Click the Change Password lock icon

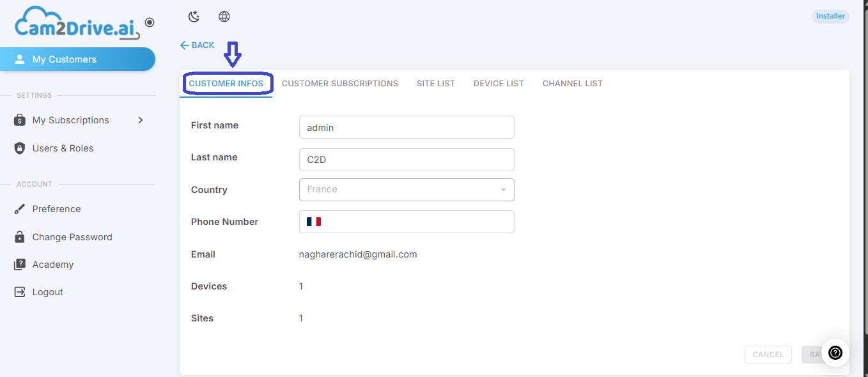coord(20,237)
